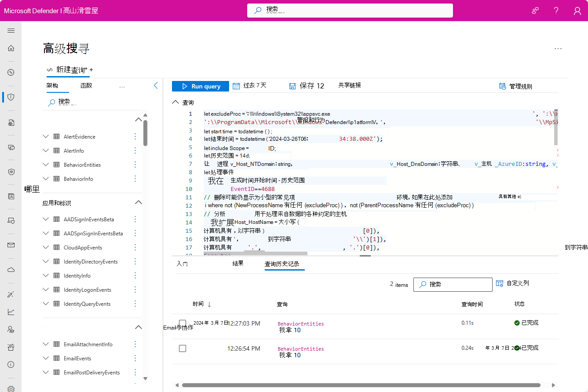The width and height of the screenshot is (588, 392).
Task: Switch to the 结果 (Results) tab
Action: pyautogui.click(x=238, y=264)
